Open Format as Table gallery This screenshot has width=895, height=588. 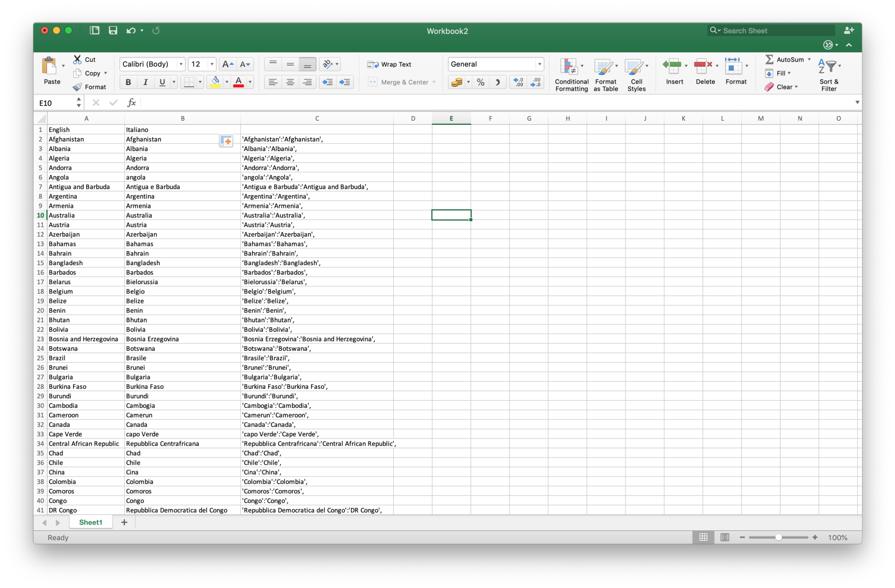pos(605,75)
